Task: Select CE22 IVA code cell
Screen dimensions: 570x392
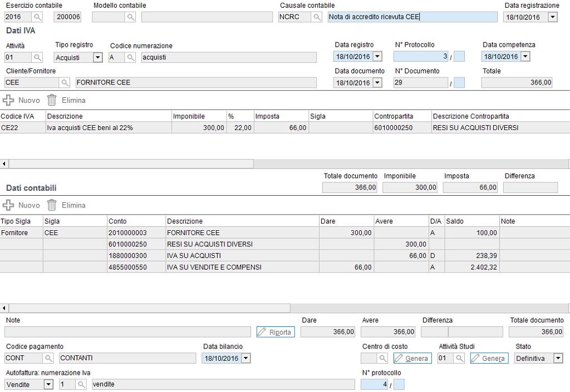Action: [x=23, y=128]
